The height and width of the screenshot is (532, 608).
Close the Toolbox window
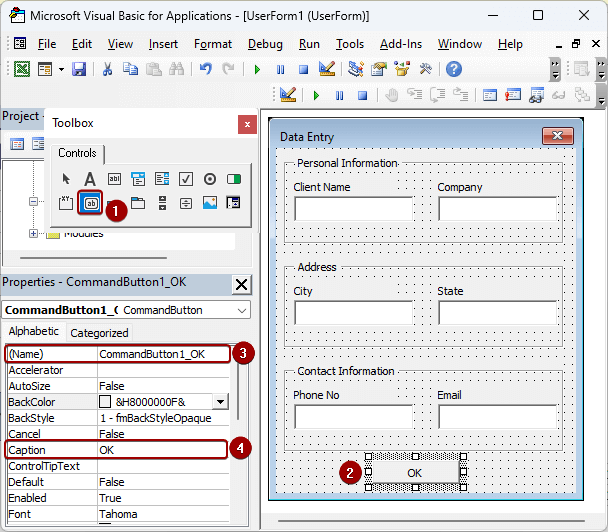(247, 124)
